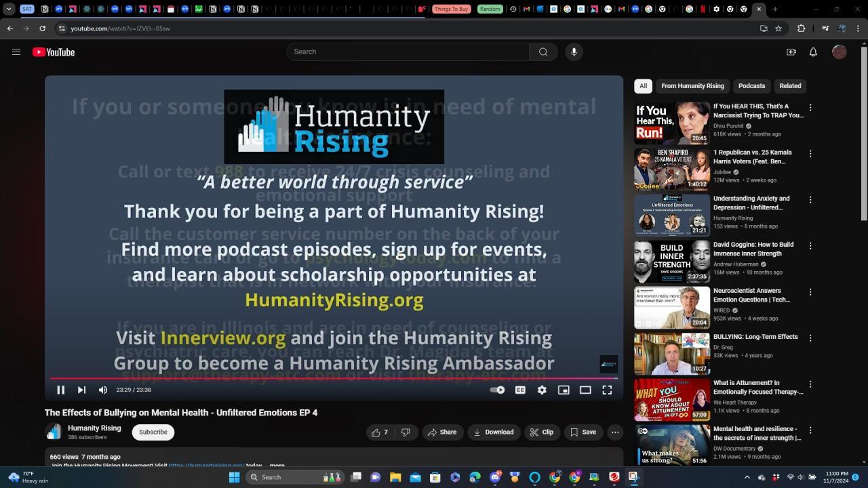
Task: Seek on the red video progress bar
Action: tap(334, 378)
